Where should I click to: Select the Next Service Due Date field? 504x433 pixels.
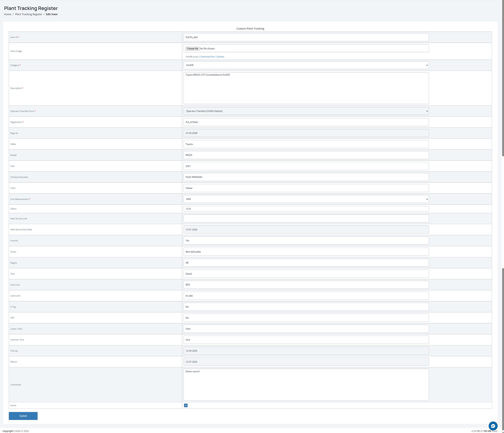pyautogui.click(x=306, y=229)
